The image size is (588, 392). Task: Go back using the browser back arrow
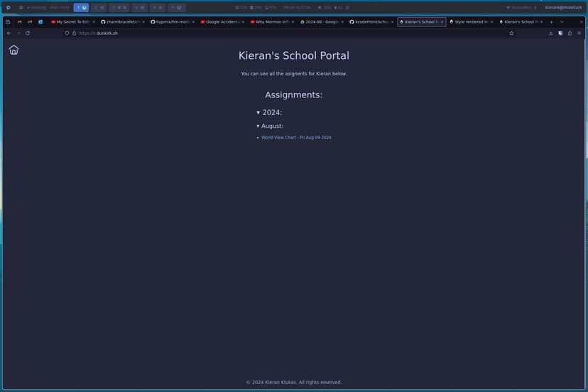point(8,33)
